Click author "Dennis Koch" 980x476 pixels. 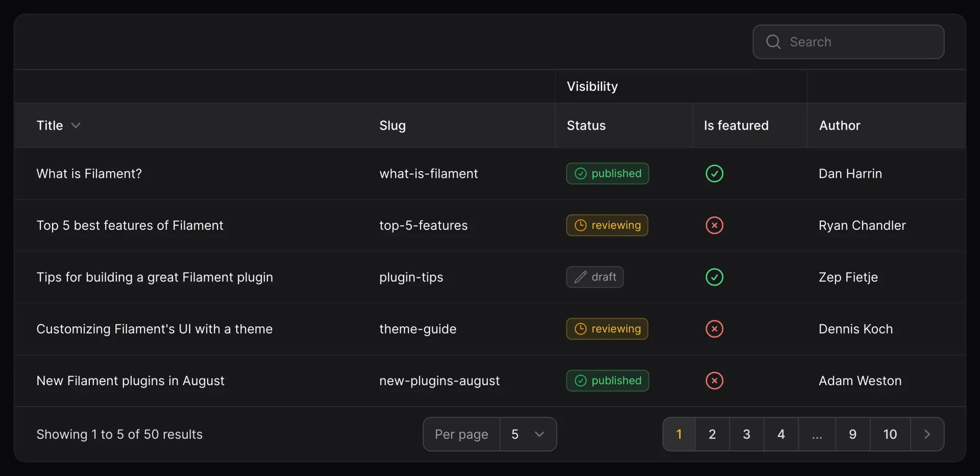pyautogui.click(x=855, y=329)
